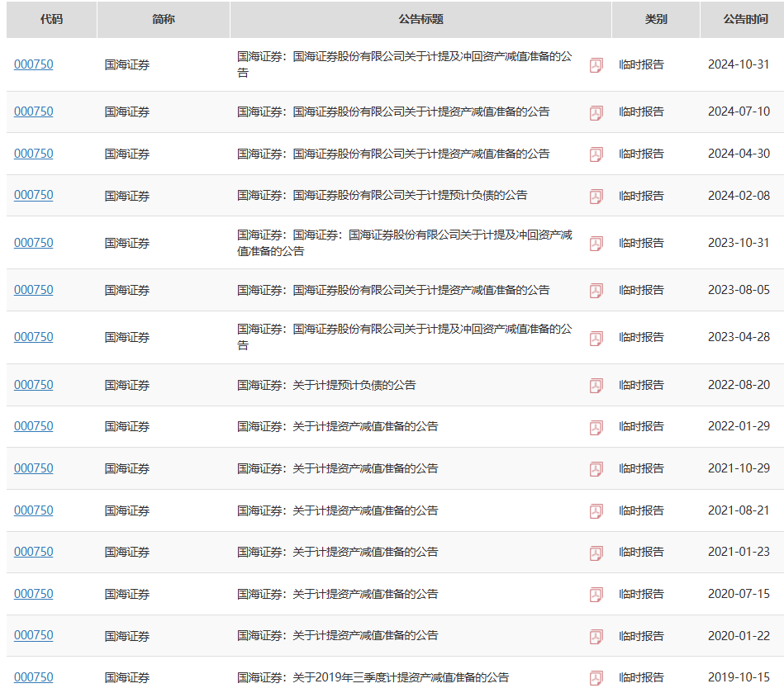Open 关于2019年三季度计提资产减值准备的公告 title
The height and width of the screenshot is (693, 784).
pos(373,677)
